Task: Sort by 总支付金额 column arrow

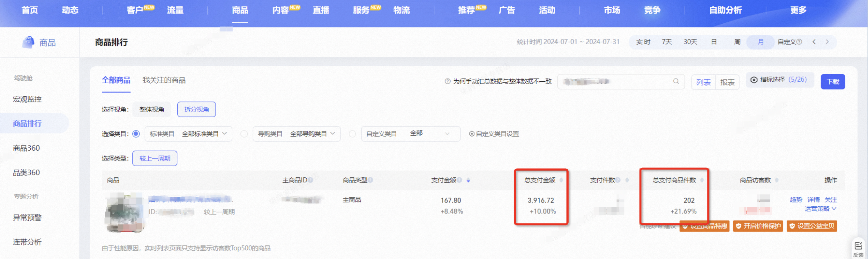Action: (561, 180)
